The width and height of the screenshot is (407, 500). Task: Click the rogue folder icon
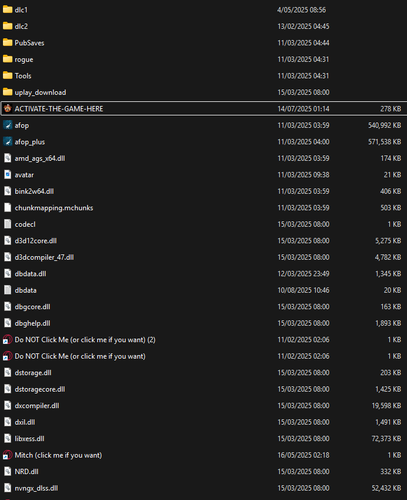(x=7, y=59)
